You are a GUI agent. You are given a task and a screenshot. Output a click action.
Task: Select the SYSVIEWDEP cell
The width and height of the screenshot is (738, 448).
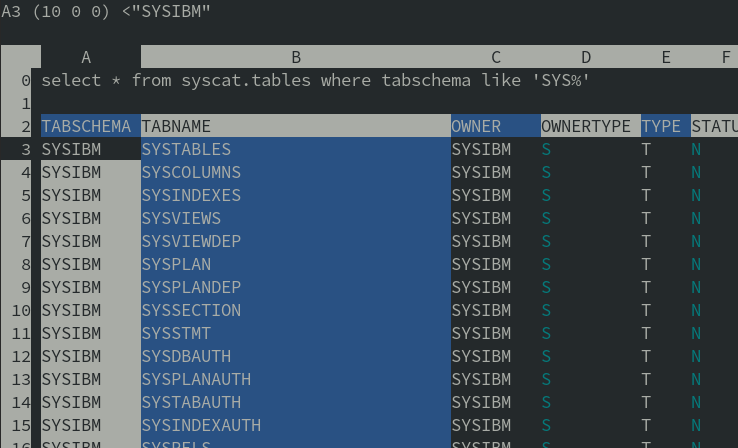(191, 241)
